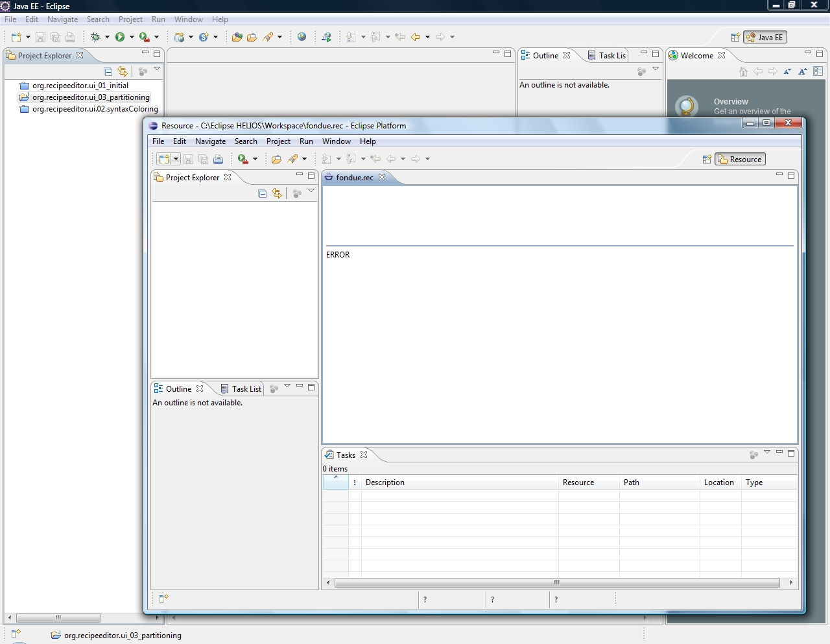Minimize the fondue.rec editor area

779,174
